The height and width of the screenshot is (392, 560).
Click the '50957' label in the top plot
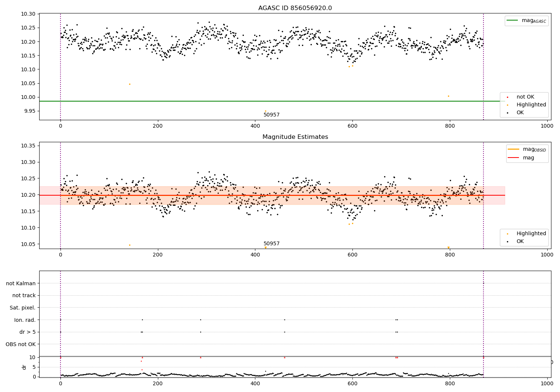[271, 115]
